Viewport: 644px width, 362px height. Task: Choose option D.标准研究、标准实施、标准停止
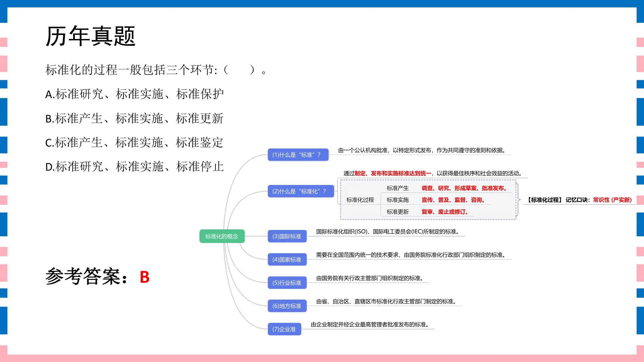pyautogui.click(x=134, y=166)
